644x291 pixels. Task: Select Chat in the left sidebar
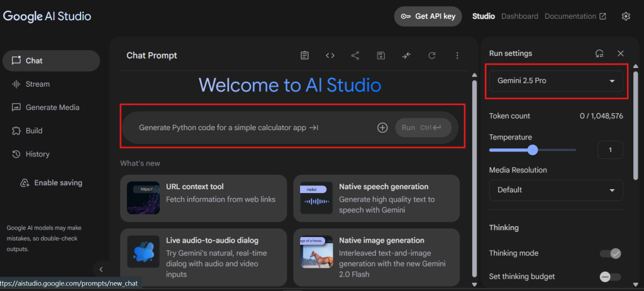(x=52, y=61)
